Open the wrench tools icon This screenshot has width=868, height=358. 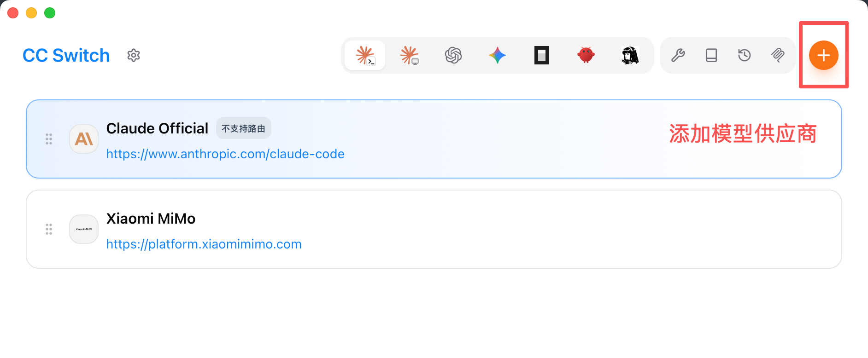tap(678, 55)
